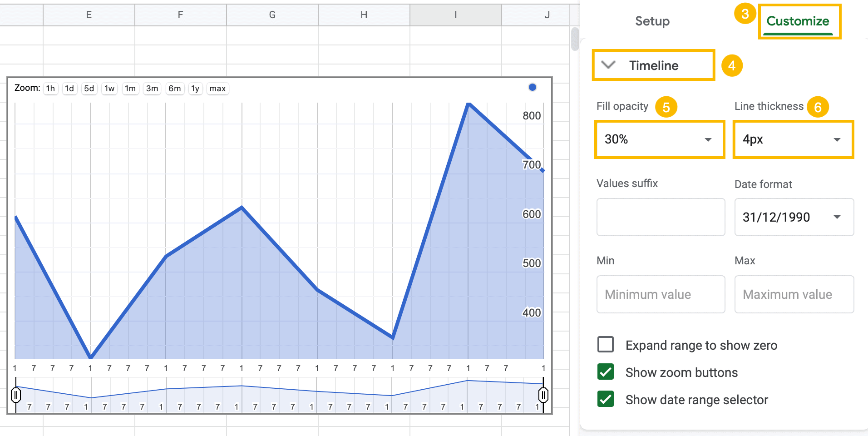
Task: Switch to the Setup tab
Action: tap(652, 21)
